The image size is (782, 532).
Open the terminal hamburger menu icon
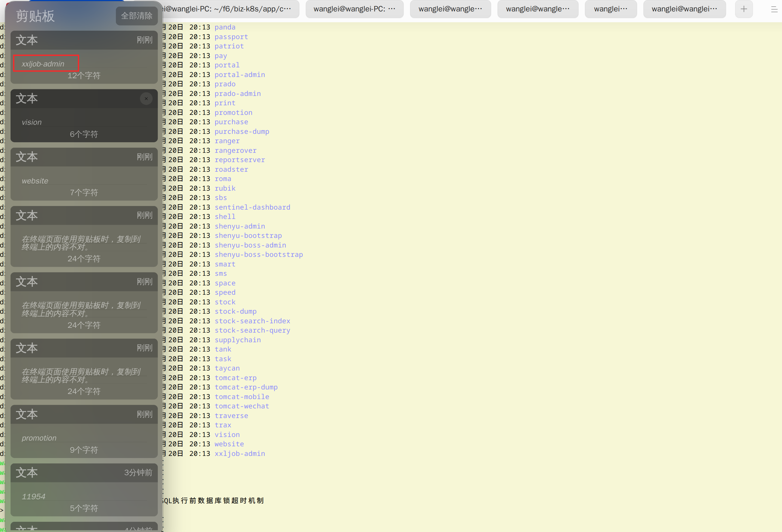(x=774, y=9)
